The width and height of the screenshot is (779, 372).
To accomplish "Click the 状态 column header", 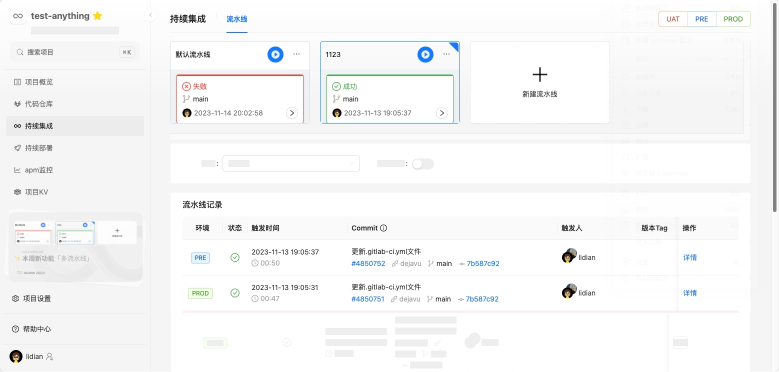I will tap(235, 228).
